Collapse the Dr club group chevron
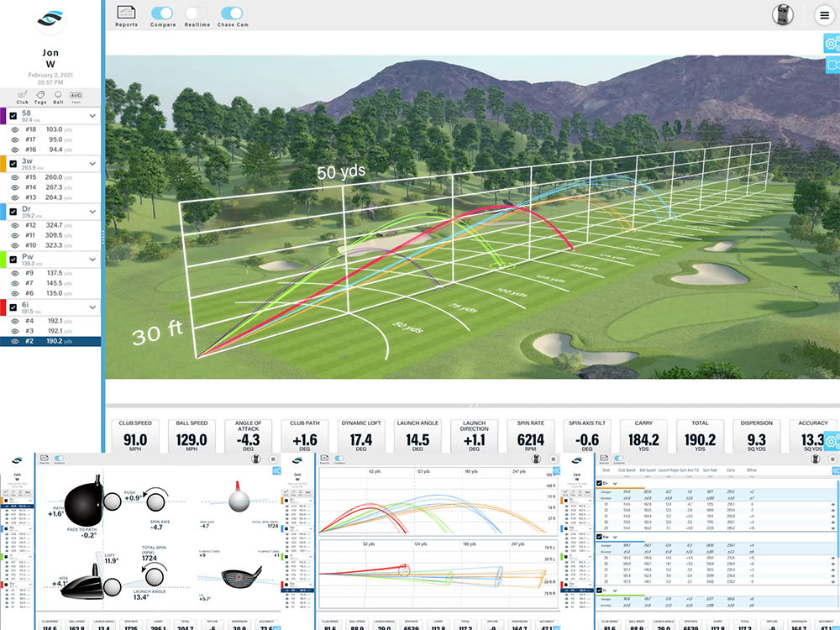Viewport: 840px width, 630px height. tap(92, 211)
